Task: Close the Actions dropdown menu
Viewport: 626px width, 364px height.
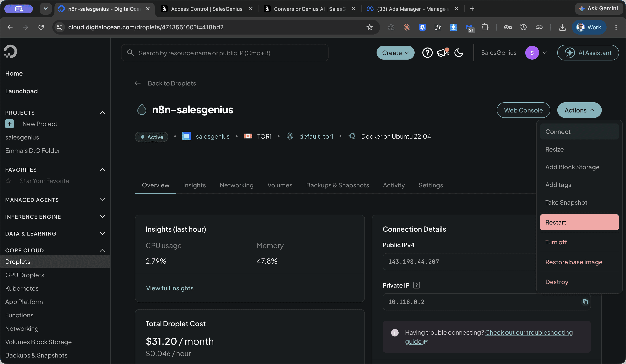Action: [579, 110]
